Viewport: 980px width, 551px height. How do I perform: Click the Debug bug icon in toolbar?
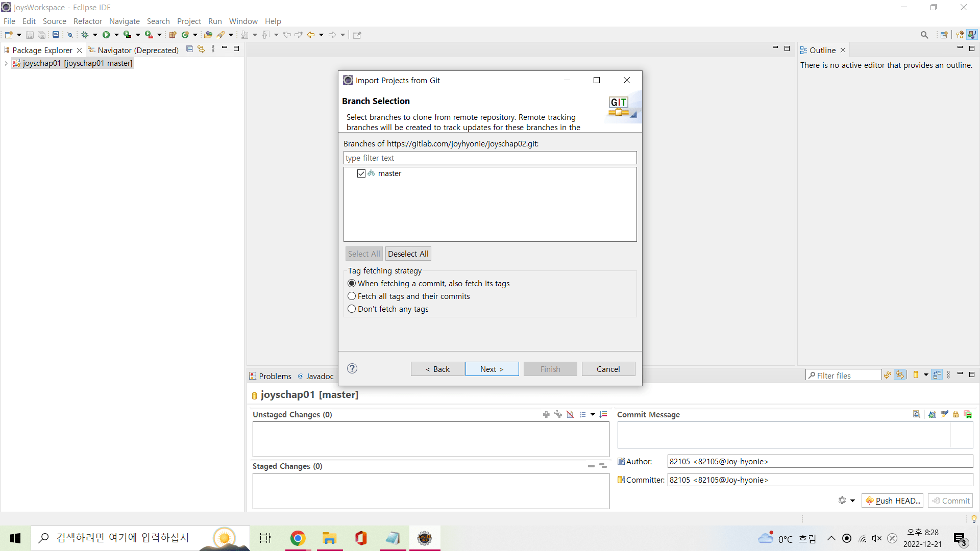(85, 35)
